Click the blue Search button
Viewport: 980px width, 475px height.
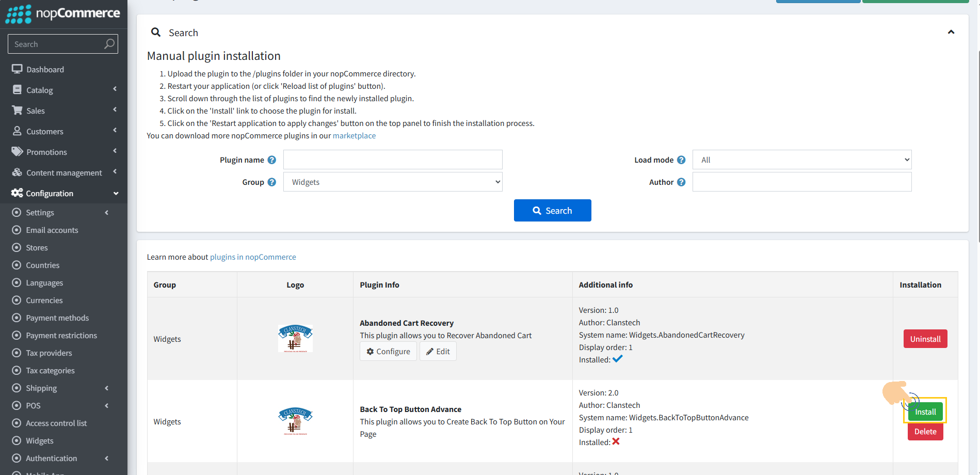552,210
